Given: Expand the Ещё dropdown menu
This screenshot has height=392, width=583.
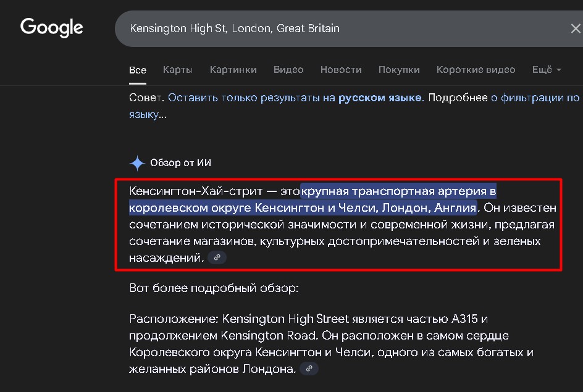Looking at the screenshot, I should 547,70.
